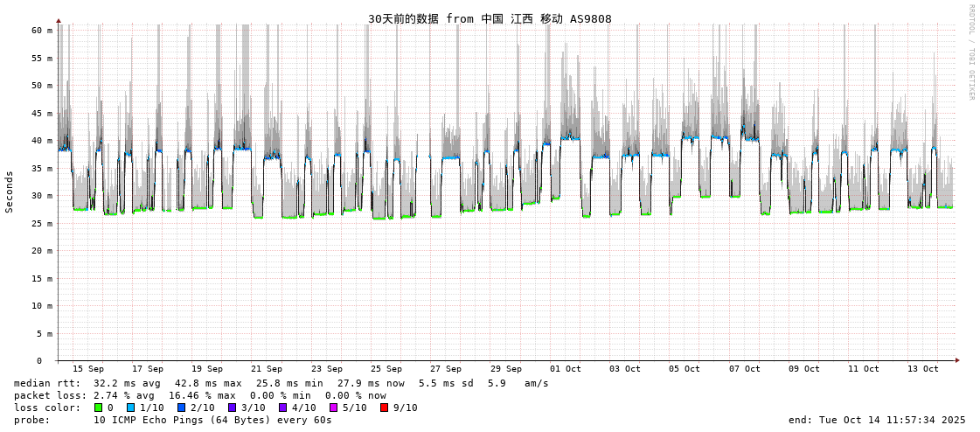Image resolution: width=980 pixels, height=432 pixels.
Task: Click the 01 Oct axis label
Action: click(x=566, y=369)
